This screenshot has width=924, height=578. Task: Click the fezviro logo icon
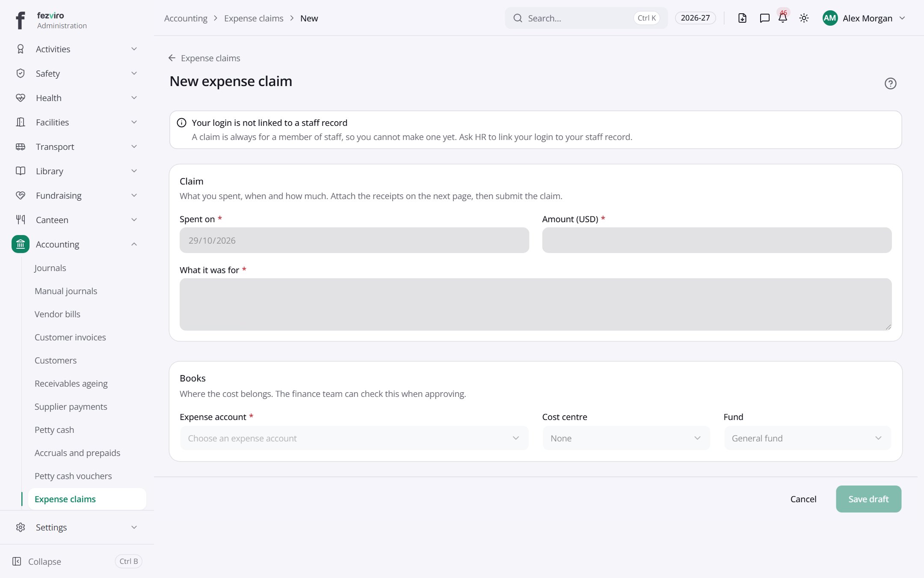coord(20,20)
